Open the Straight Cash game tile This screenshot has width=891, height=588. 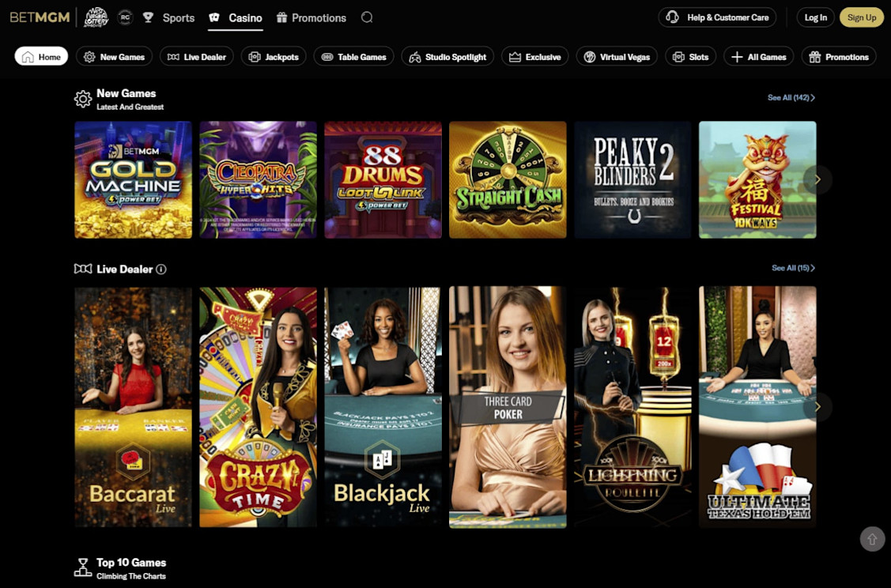[x=508, y=179]
